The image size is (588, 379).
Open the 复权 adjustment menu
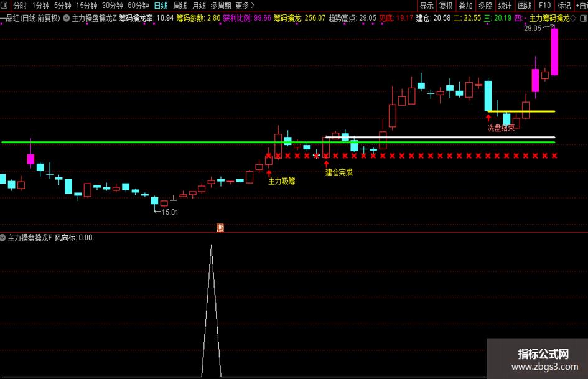click(446, 6)
